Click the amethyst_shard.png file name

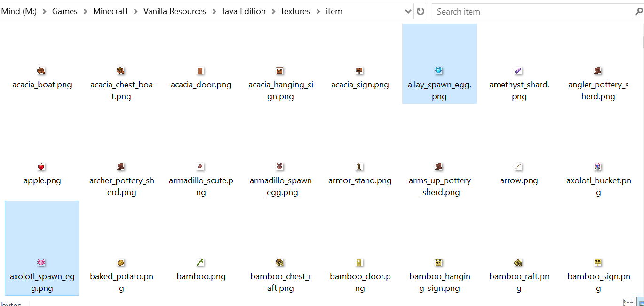click(x=519, y=91)
